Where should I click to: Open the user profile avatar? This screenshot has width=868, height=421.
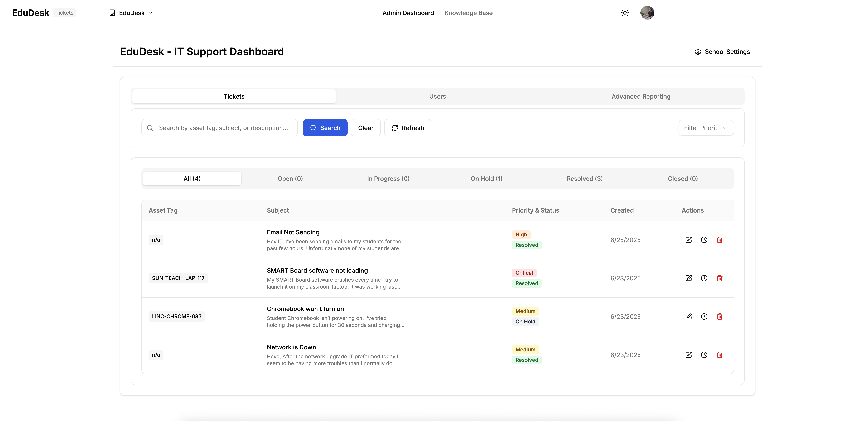point(647,12)
